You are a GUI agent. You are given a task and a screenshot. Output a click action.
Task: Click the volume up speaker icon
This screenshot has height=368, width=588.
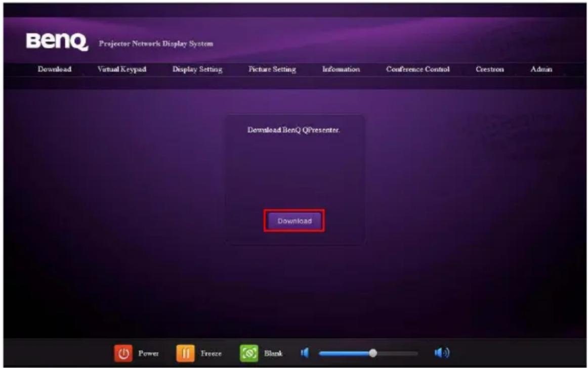(x=442, y=353)
